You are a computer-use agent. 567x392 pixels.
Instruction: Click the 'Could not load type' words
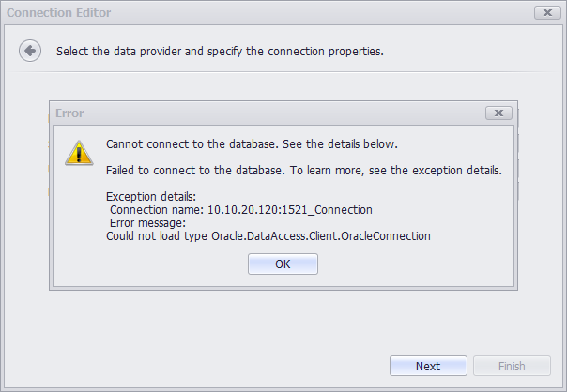[x=157, y=236]
